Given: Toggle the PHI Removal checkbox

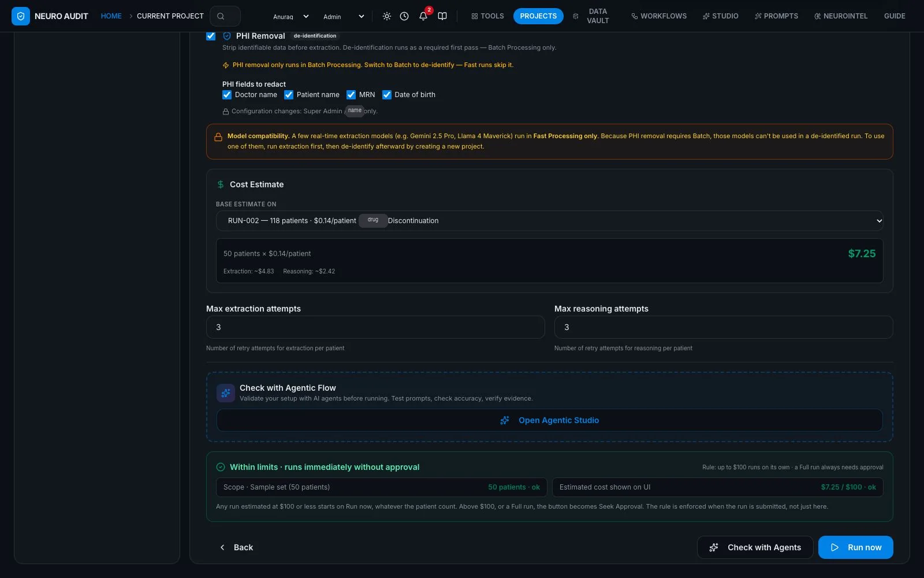Looking at the screenshot, I should click(211, 36).
